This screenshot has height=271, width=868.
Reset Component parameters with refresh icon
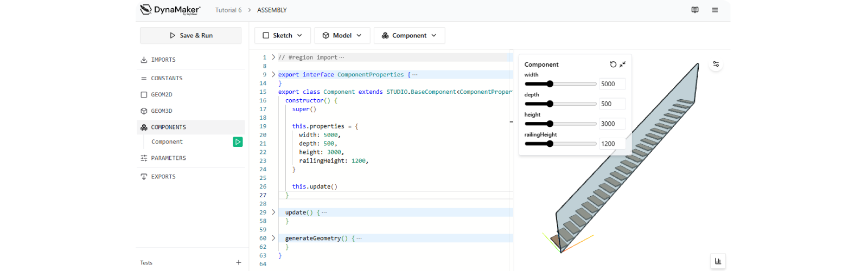click(613, 64)
